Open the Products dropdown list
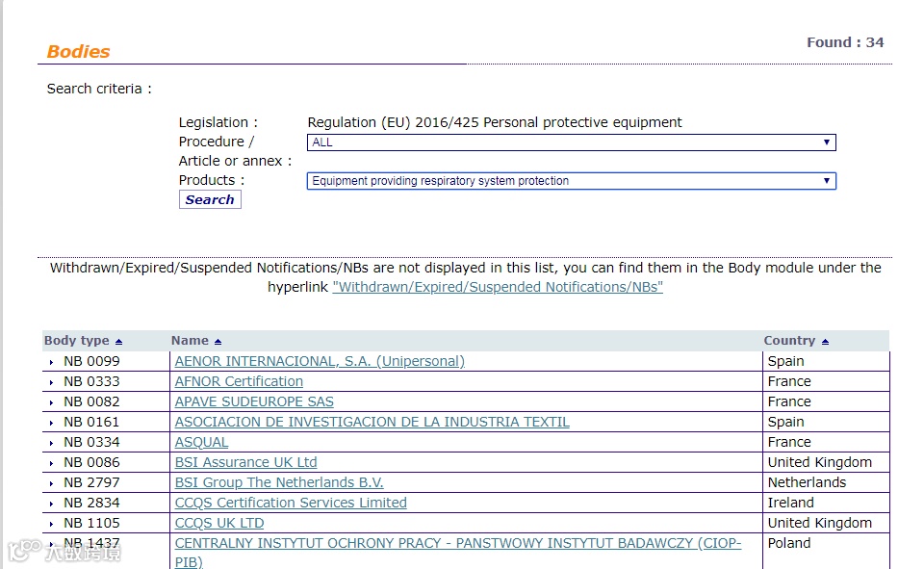924x569 pixels. (x=571, y=181)
